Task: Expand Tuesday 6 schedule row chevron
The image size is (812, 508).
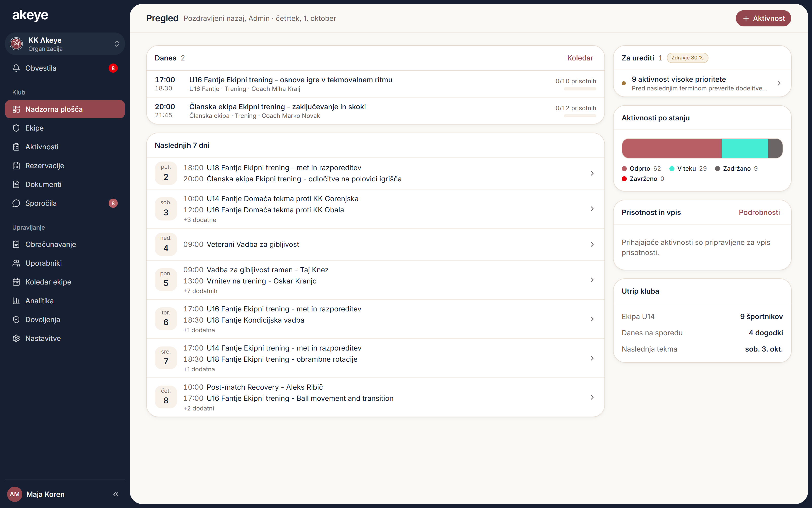Action: pos(592,319)
